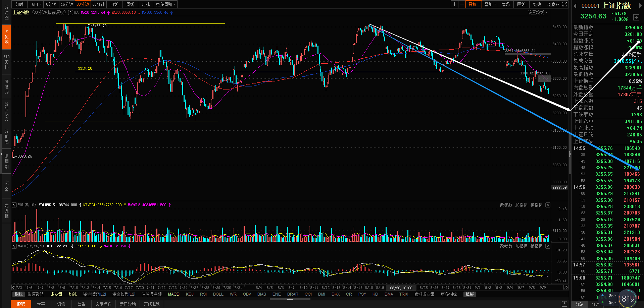Switch to 日线 daily chart tab

point(114,4)
